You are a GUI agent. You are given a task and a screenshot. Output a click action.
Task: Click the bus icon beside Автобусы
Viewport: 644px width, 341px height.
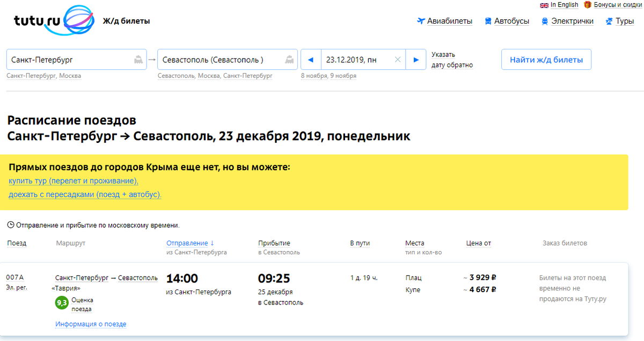[488, 21]
